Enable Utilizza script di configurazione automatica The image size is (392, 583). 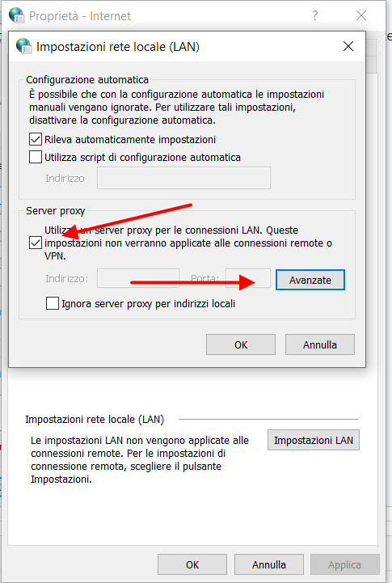click(36, 157)
